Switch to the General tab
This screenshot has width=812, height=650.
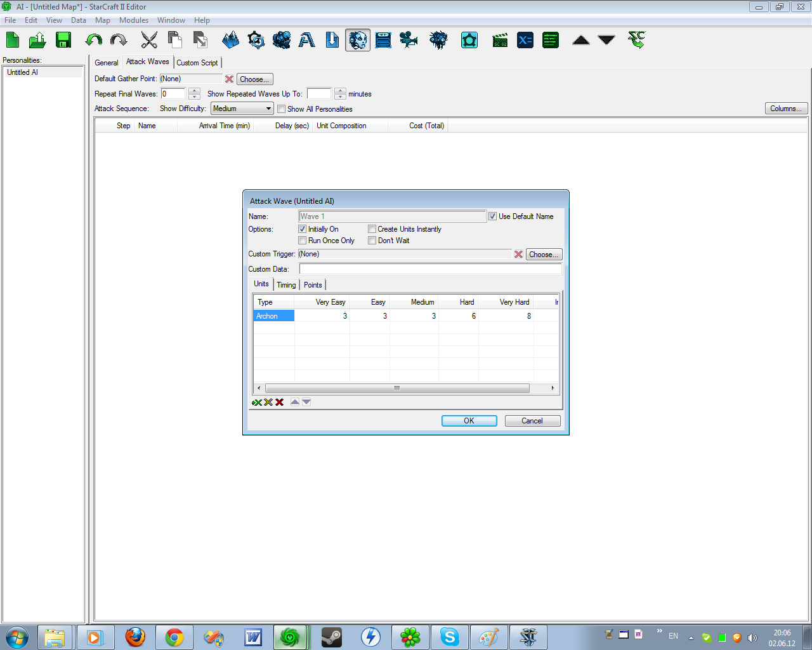click(x=107, y=62)
